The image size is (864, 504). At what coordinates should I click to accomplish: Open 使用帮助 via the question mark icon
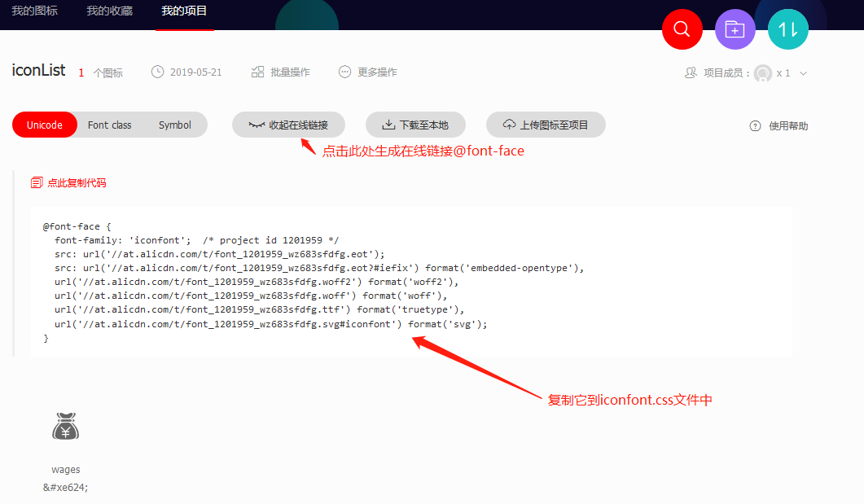pyautogui.click(x=755, y=125)
